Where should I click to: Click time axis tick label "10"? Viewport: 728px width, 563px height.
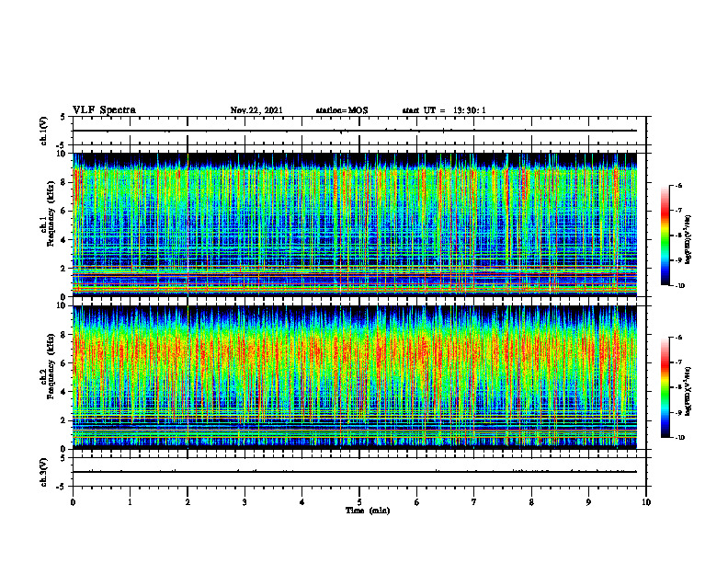point(646,502)
